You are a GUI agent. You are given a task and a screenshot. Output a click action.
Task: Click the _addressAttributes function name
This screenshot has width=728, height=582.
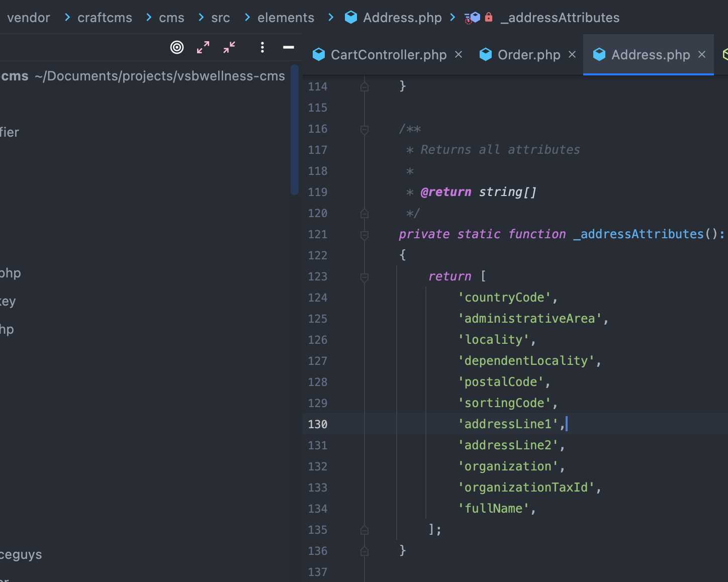coord(639,234)
